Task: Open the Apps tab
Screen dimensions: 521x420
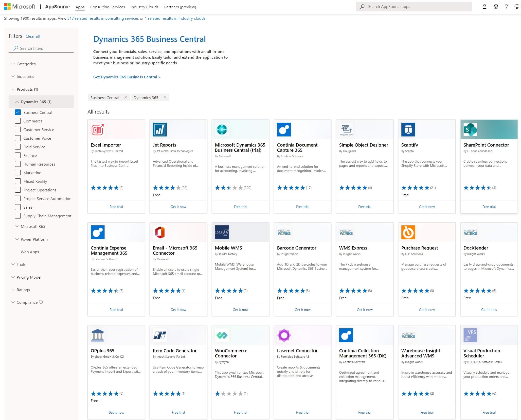Action: pos(80,7)
